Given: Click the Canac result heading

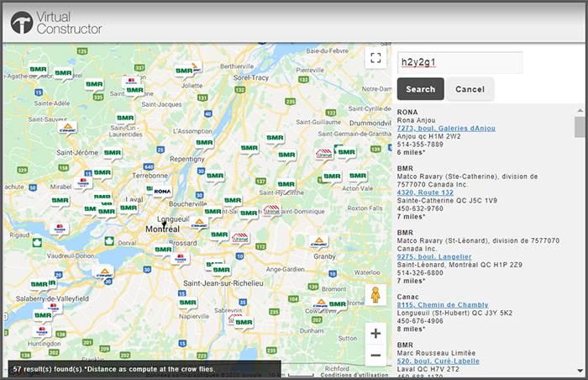Looking at the screenshot, I should (407, 297).
